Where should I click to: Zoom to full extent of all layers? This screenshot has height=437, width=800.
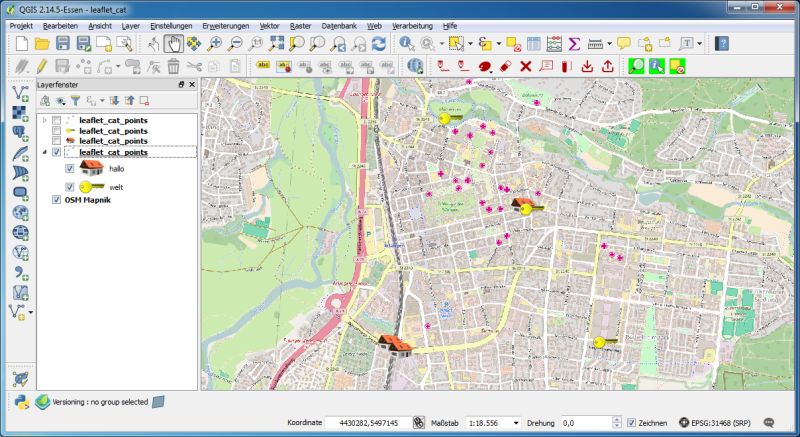tap(276, 43)
